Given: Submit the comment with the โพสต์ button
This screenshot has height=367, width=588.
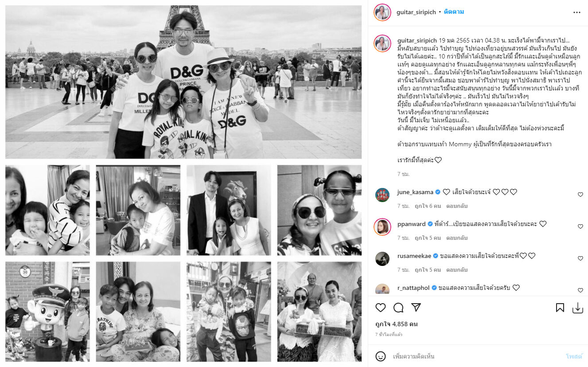Looking at the screenshot, I should point(574,356).
